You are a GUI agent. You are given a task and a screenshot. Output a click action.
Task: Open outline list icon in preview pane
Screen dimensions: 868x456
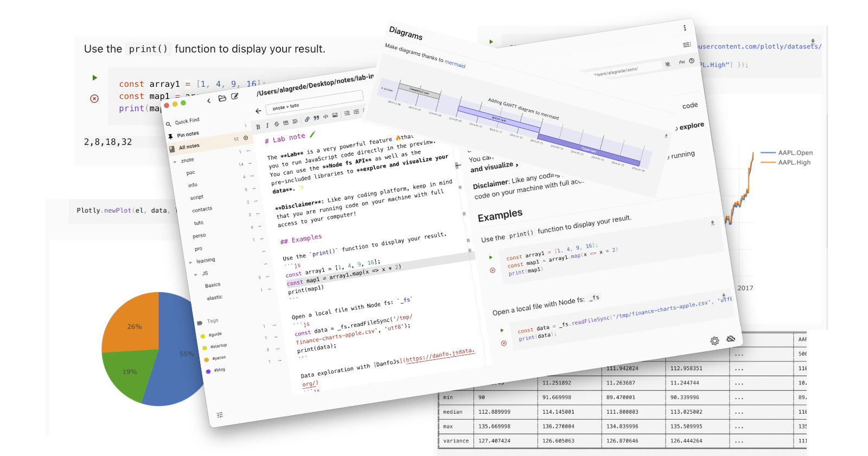(687, 45)
